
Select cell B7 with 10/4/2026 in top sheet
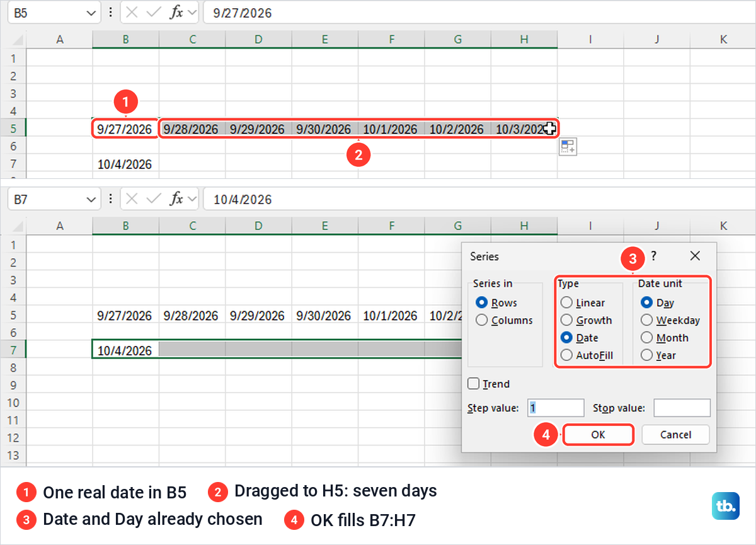125,164
